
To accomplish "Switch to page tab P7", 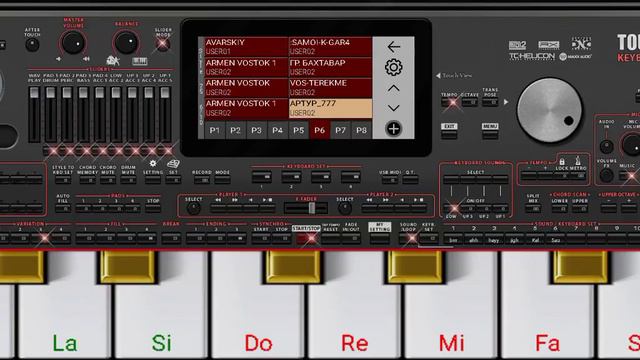I will click(x=340, y=130).
